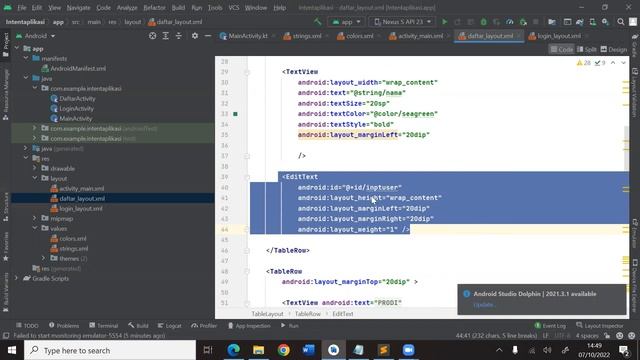Click the Debug app bug icon
Viewport: 640px width, 360px height.
point(483,22)
